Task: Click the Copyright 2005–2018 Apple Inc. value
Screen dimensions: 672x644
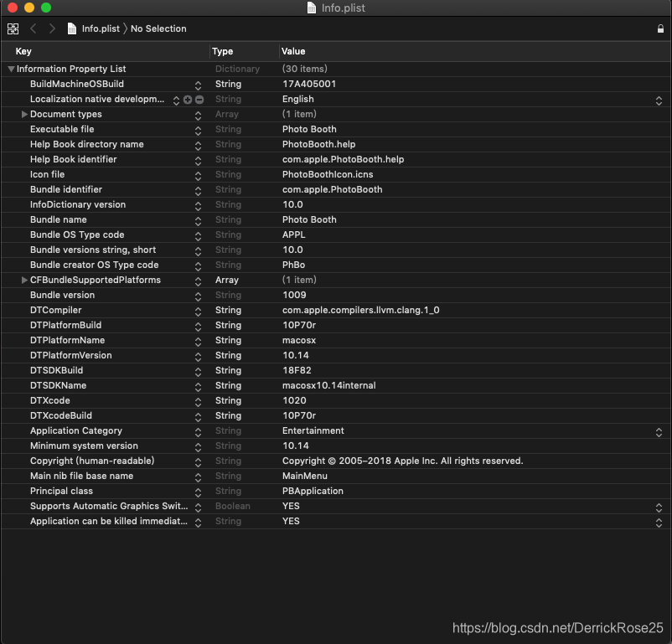Action: [402, 461]
